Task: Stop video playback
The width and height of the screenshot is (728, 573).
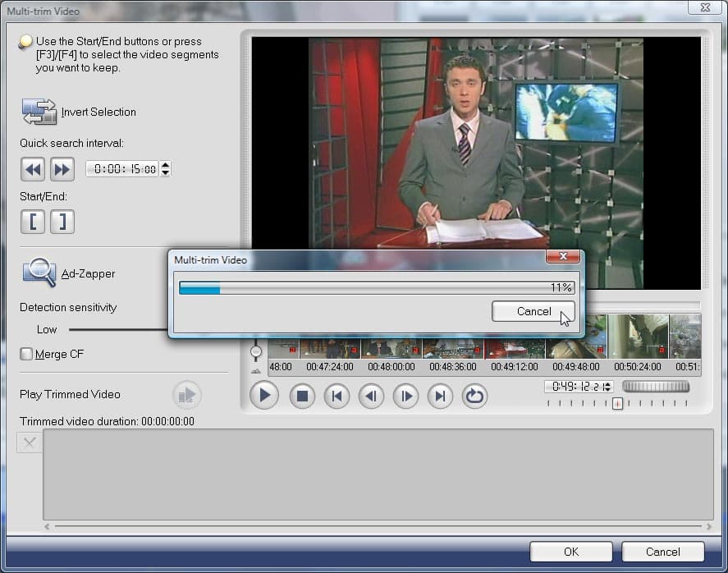Action: pyautogui.click(x=302, y=396)
